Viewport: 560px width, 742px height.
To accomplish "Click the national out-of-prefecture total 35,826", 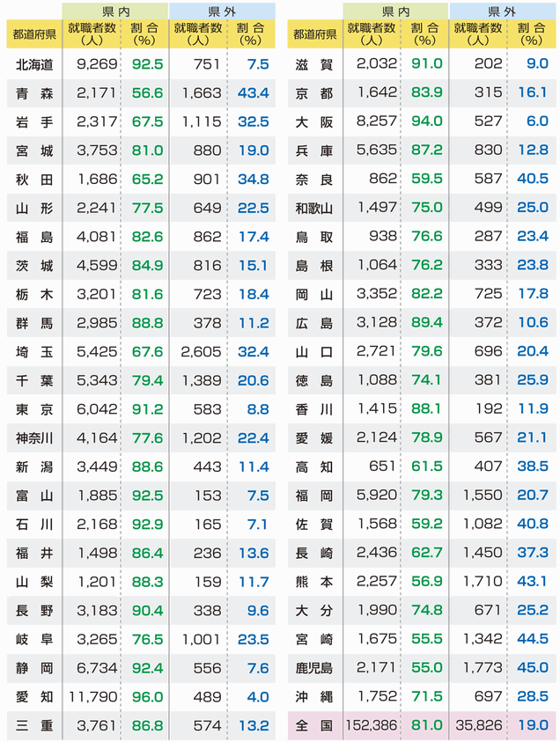I will pyautogui.click(x=478, y=725).
